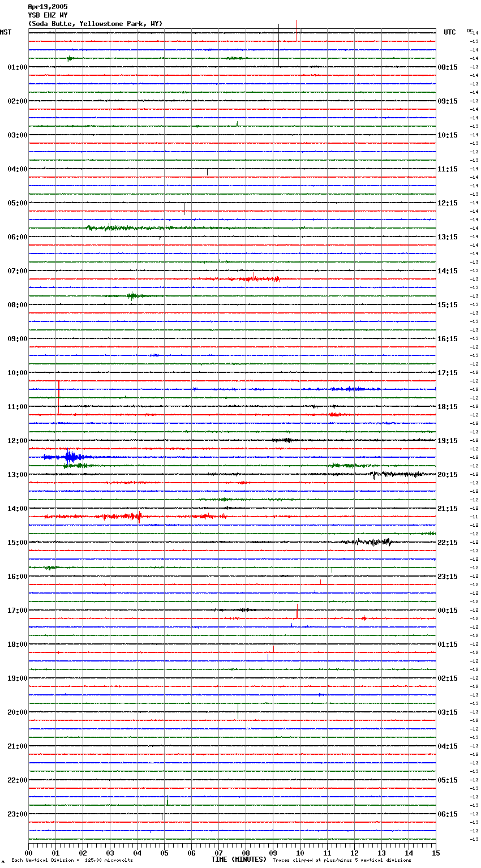This screenshot has width=481, height=868.
Task: Select the 21:00 MST time label
Action: tap(18, 746)
